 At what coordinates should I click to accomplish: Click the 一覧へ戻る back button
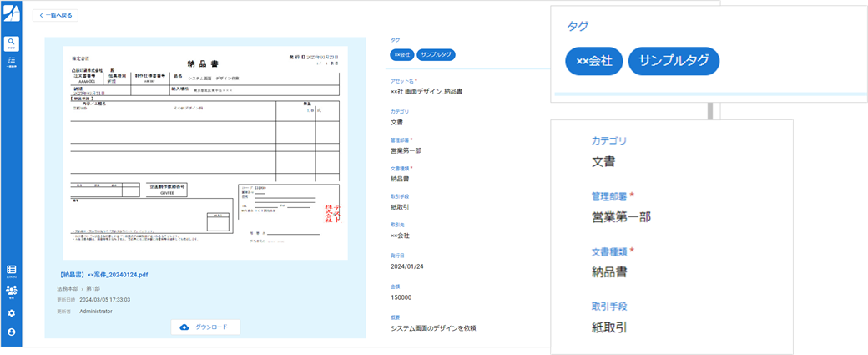tap(55, 16)
